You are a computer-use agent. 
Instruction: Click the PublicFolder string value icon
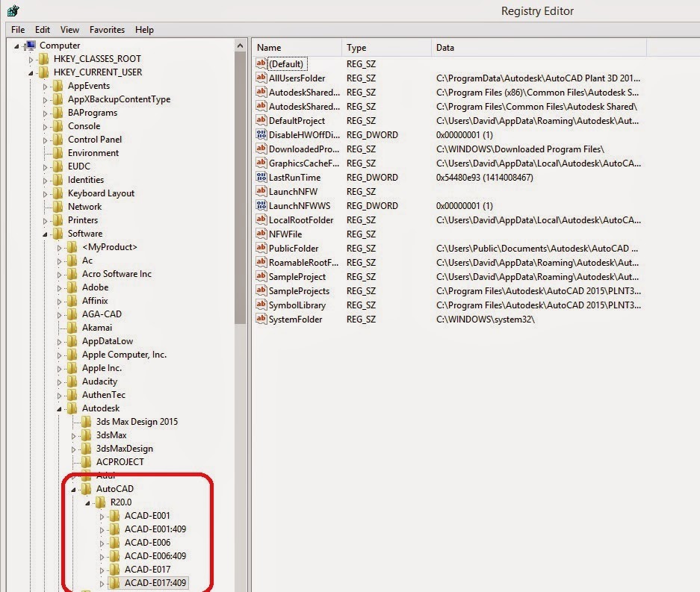261,248
